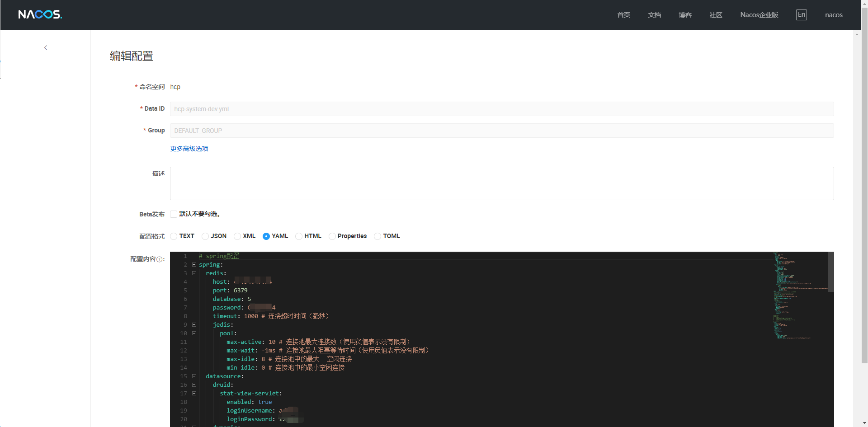Go to the 社区 page
Screen dimensions: 868x427
pos(716,15)
